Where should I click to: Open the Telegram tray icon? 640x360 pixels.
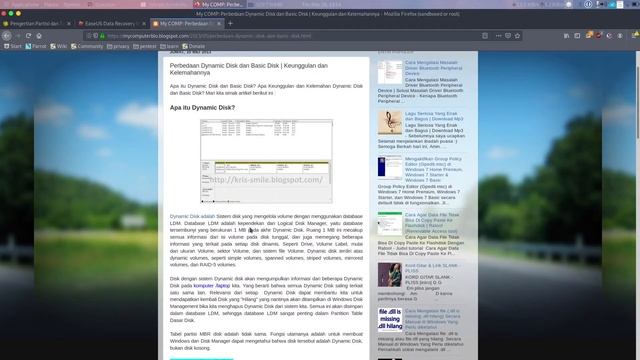tap(612, 4)
